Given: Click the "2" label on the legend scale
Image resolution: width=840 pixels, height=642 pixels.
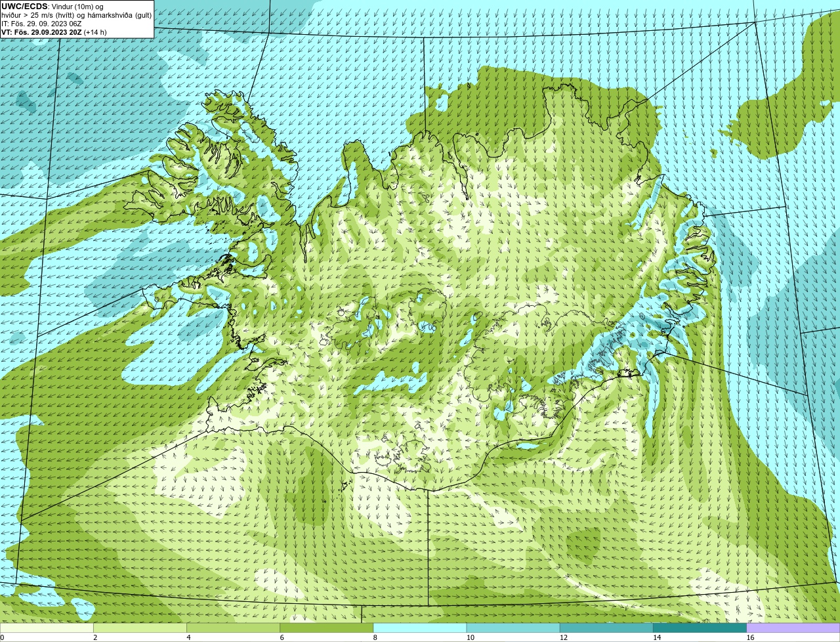Looking at the screenshot, I should (x=95, y=637).
